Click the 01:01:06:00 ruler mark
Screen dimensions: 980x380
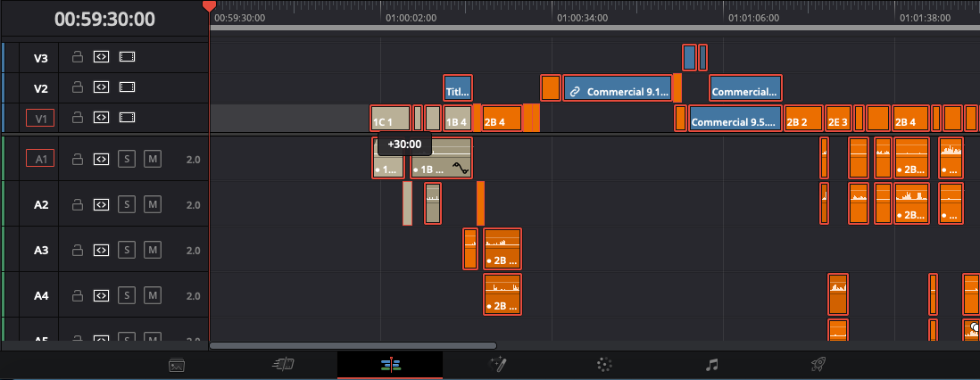pos(753,18)
